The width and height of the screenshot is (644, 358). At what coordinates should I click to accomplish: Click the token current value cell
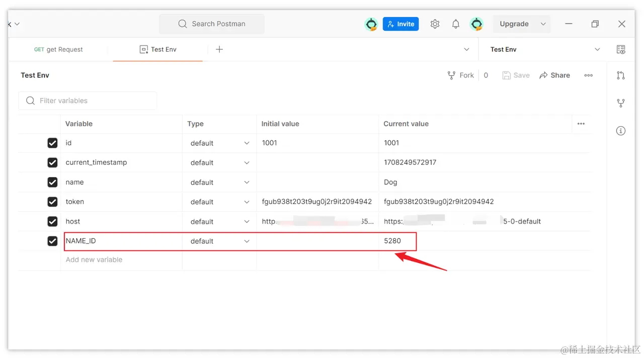(485, 202)
